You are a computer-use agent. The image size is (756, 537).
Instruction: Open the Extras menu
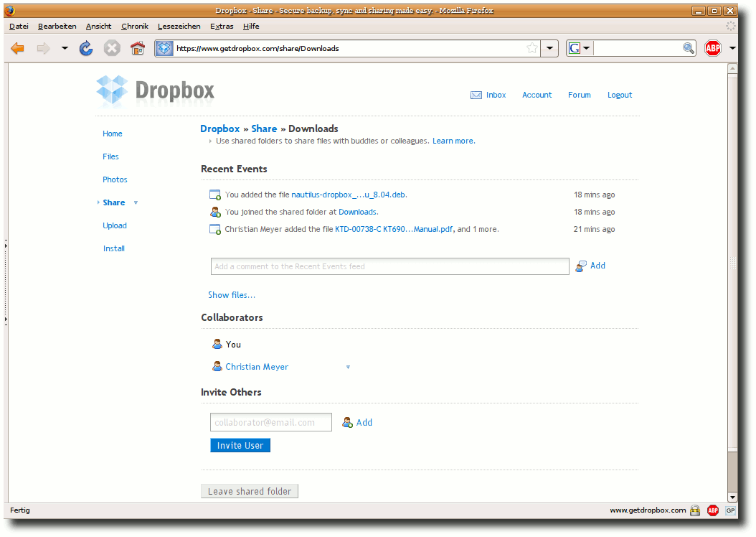click(x=222, y=27)
